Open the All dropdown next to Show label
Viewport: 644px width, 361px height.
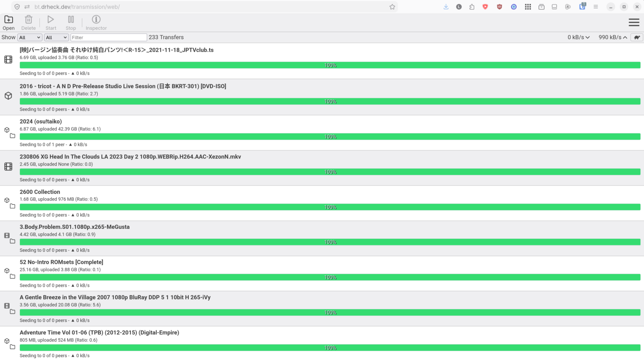click(x=30, y=37)
